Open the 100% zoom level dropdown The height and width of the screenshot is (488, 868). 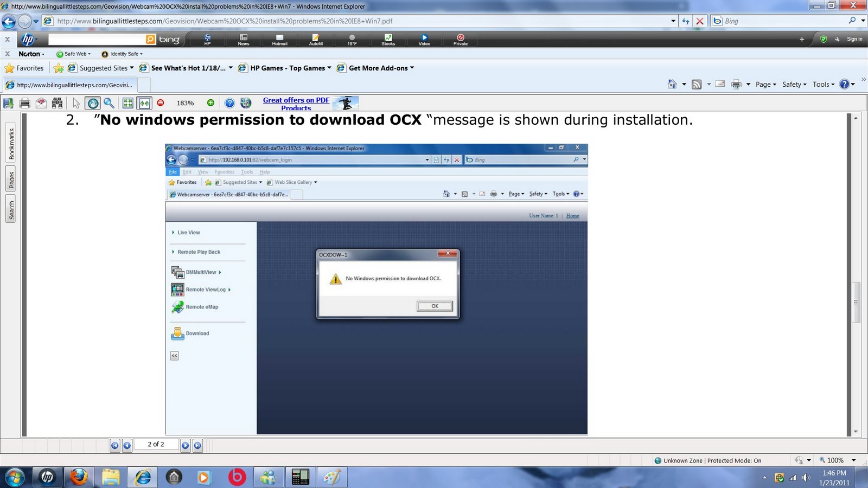click(x=853, y=460)
